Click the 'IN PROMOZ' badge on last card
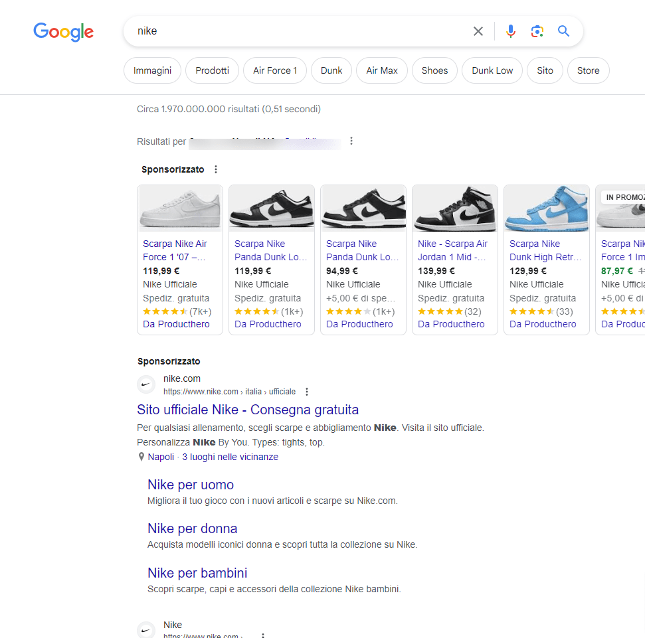 (x=624, y=197)
